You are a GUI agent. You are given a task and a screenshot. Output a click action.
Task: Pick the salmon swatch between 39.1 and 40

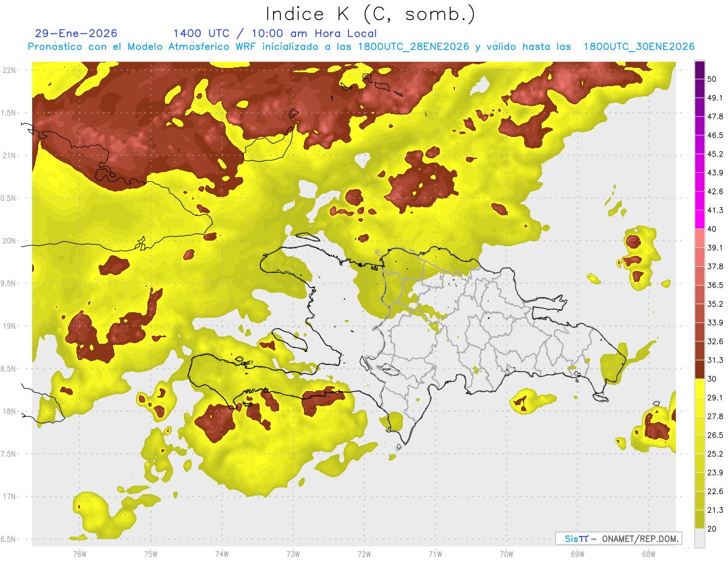[699, 238]
